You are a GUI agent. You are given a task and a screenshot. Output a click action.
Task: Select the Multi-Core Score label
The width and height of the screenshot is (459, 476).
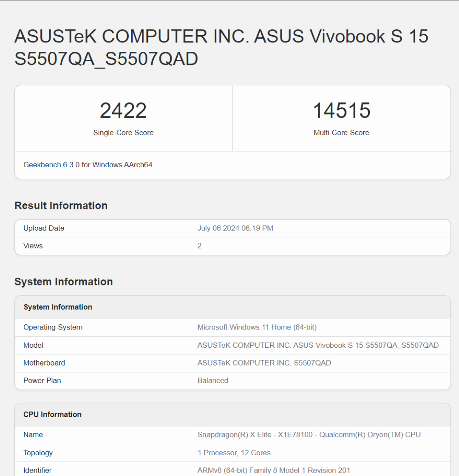click(x=341, y=132)
